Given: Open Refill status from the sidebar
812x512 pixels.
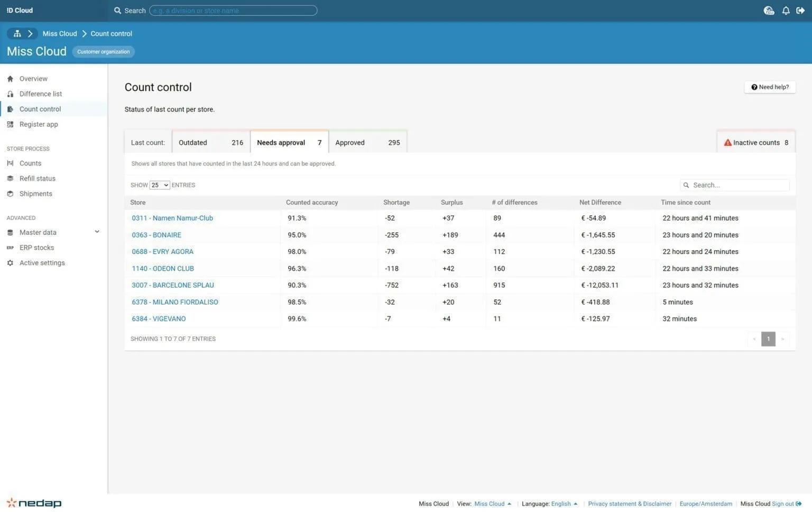Looking at the screenshot, I should pos(11,178).
